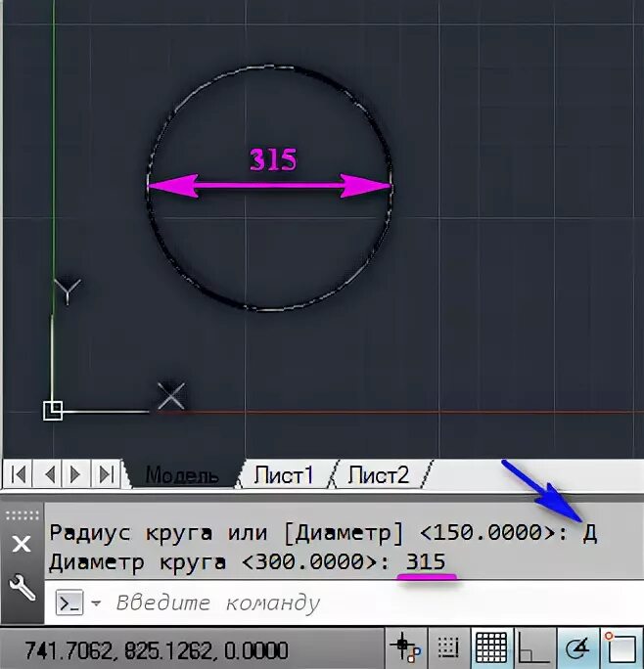644x669 pixels.
Task: Toggle grid display in status bar
Action: point(491,648)
